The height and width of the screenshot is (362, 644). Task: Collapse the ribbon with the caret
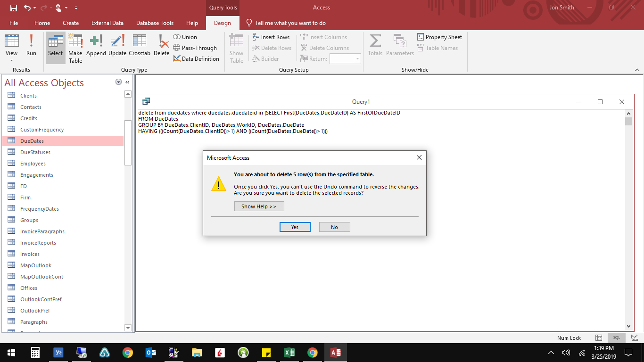tap(637, 70)
